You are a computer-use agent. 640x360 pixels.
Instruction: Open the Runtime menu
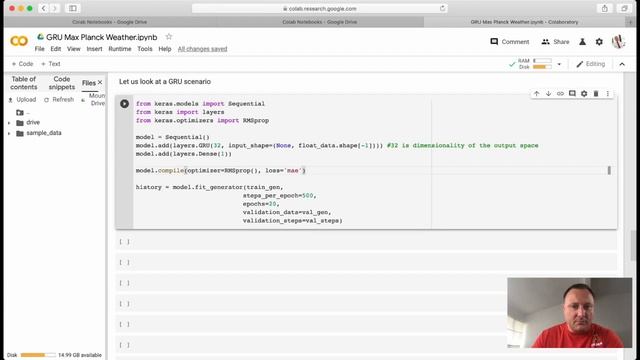pos(120,49)
